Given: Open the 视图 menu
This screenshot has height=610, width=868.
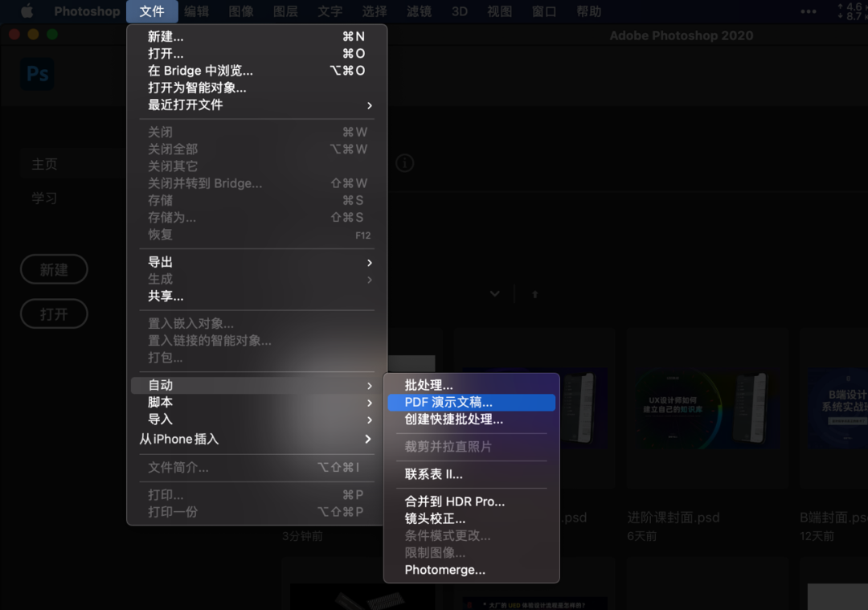Looking at the screenshot, I should coord(499,11).
